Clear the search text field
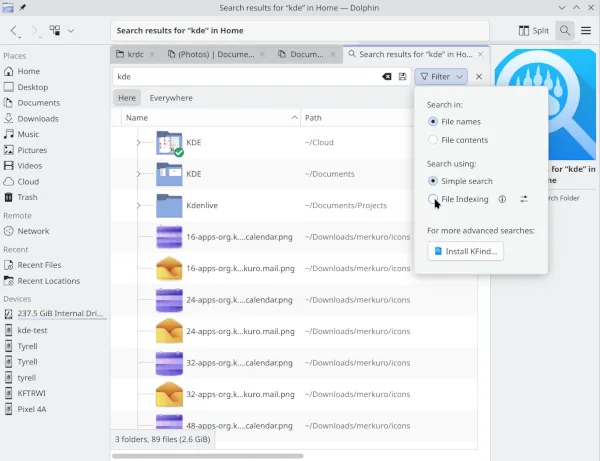 pyautogui.click(x=387, y=77)
